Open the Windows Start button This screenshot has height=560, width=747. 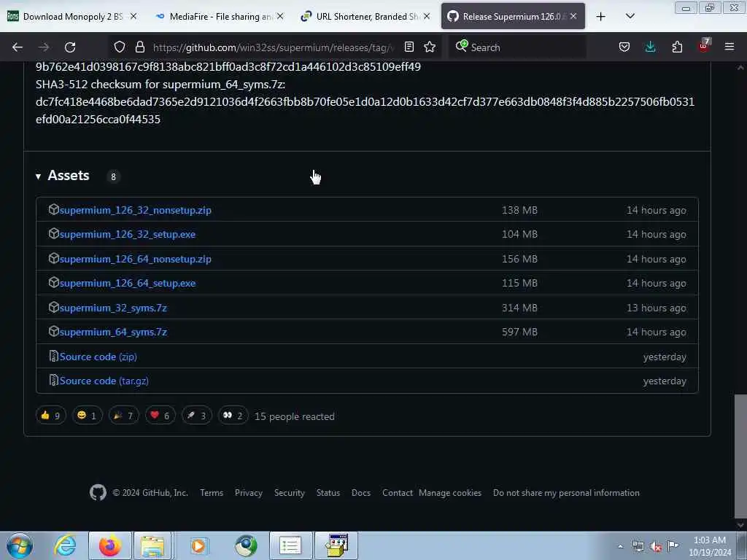20,545
